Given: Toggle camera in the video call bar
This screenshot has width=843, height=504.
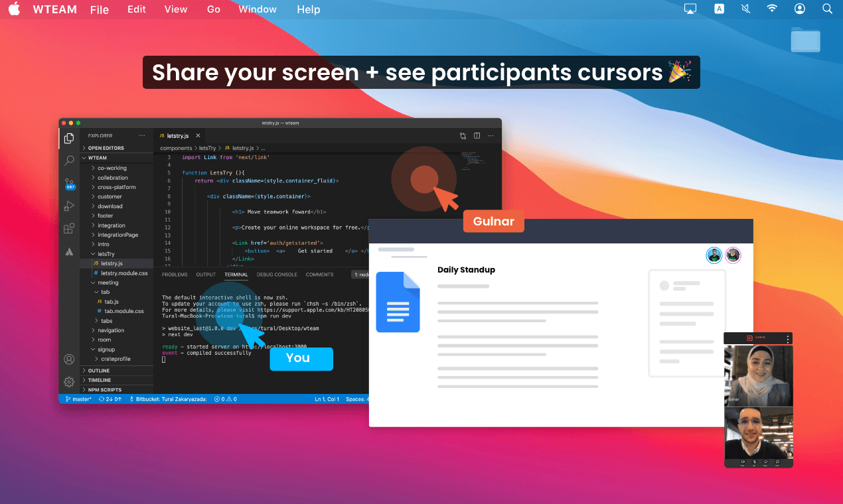Looking at the screenshot, I should [742, 462].
